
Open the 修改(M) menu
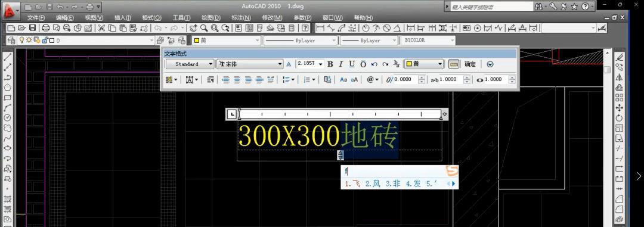(273, 18)
